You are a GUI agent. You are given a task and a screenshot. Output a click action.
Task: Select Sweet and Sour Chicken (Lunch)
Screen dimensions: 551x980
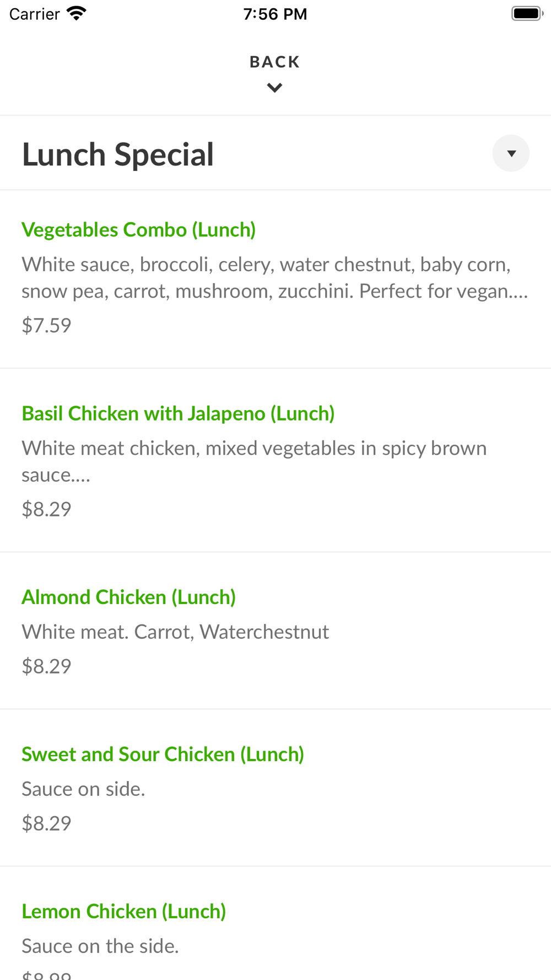pos(163,754)
